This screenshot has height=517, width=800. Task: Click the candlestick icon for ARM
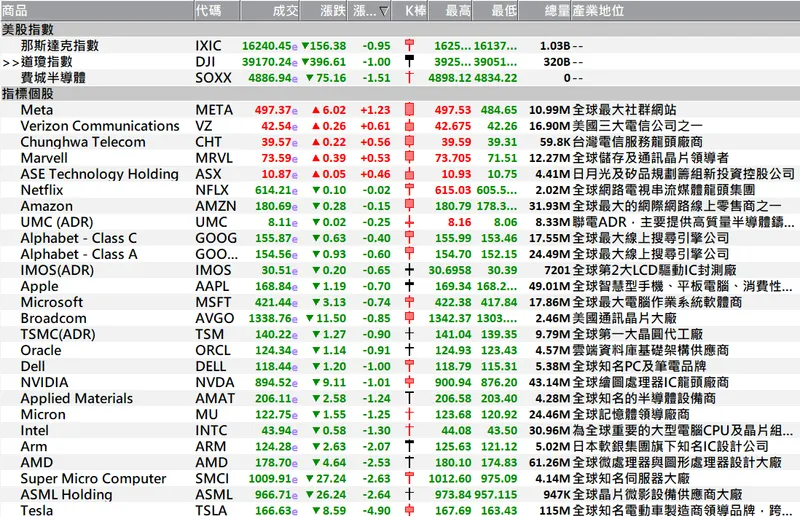pos(409,446)
